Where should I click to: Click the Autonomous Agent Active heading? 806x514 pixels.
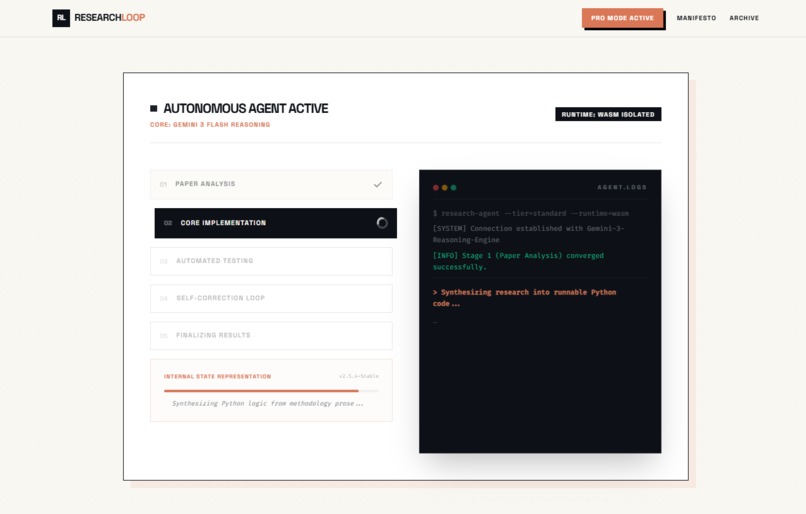(246, 108)
